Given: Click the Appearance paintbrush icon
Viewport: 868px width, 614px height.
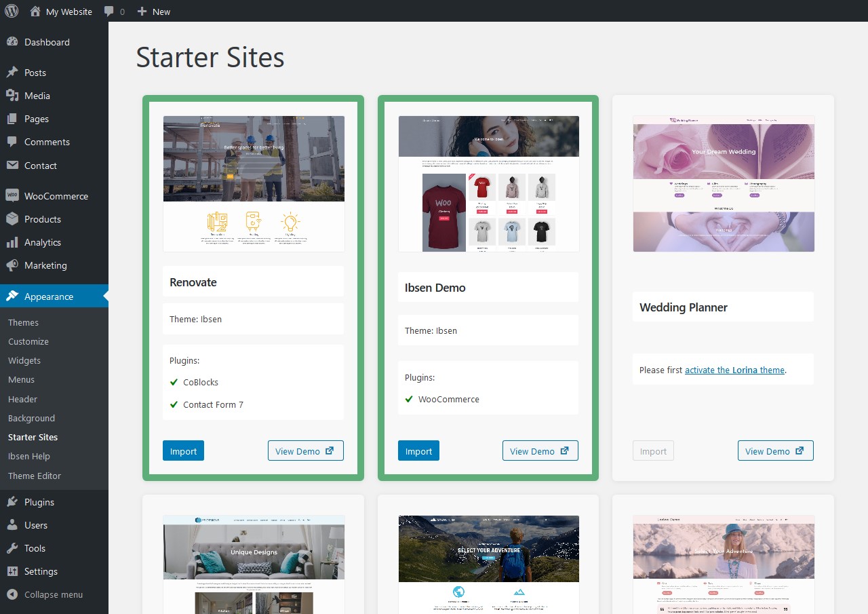Looking at the screenshot, I should [12, 296].
